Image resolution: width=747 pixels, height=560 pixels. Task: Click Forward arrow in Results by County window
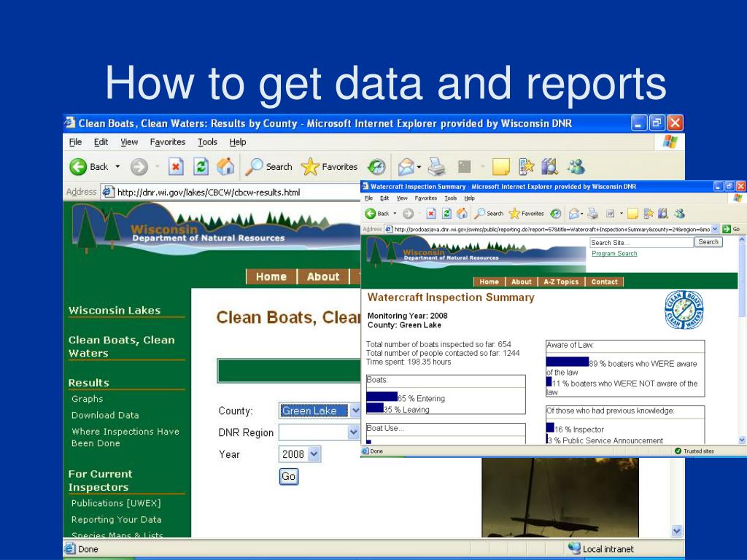pyautogui.click(x=139, y=167)
